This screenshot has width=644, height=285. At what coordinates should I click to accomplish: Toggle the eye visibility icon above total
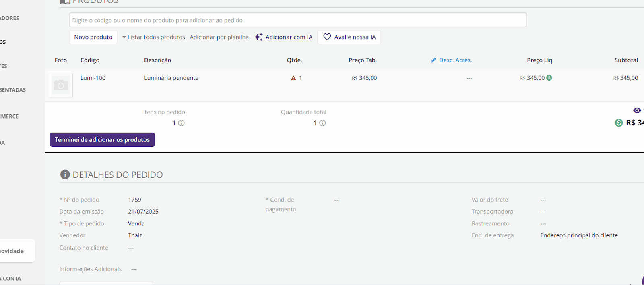click(637, 110)
